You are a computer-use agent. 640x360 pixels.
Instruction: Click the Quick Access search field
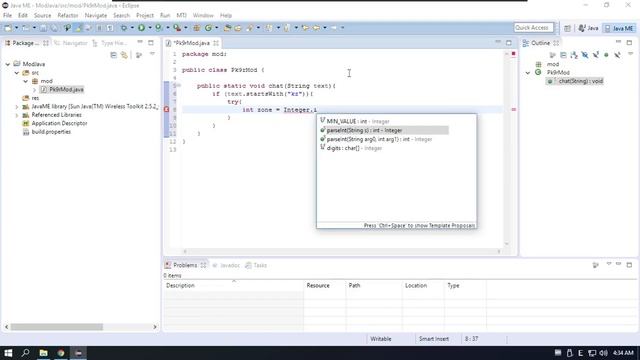point(533,27)
